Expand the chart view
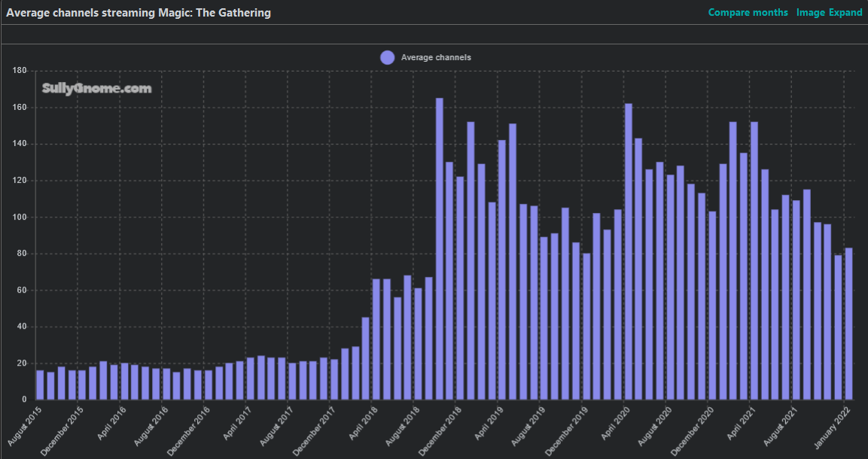The image size is (868, 459). 846,12
